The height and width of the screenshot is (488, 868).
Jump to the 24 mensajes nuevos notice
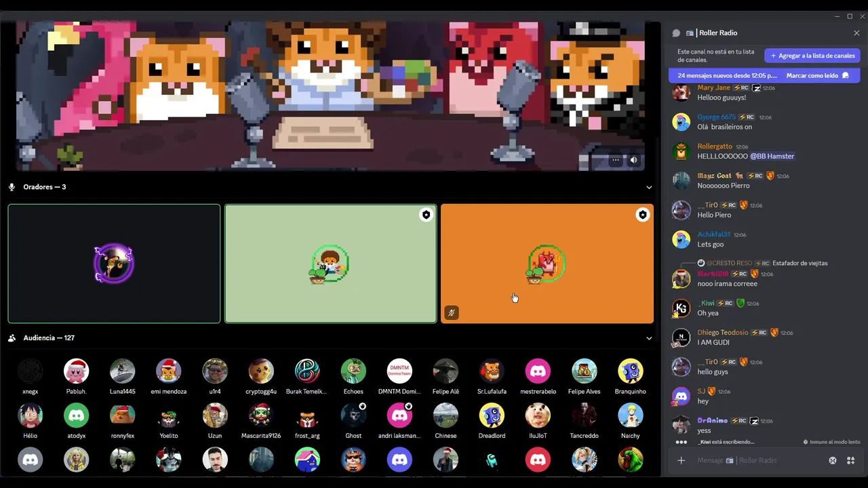727,75
